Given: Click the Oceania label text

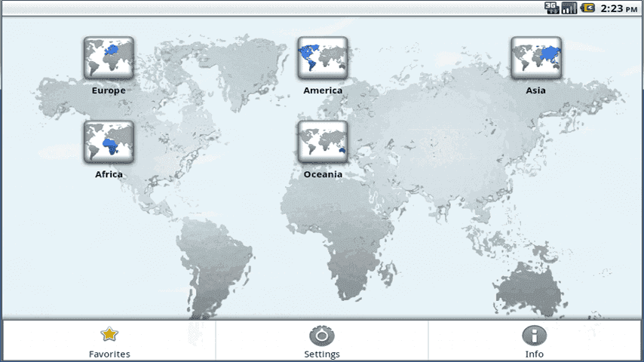Looking at the screenshot, I should 323,174.
